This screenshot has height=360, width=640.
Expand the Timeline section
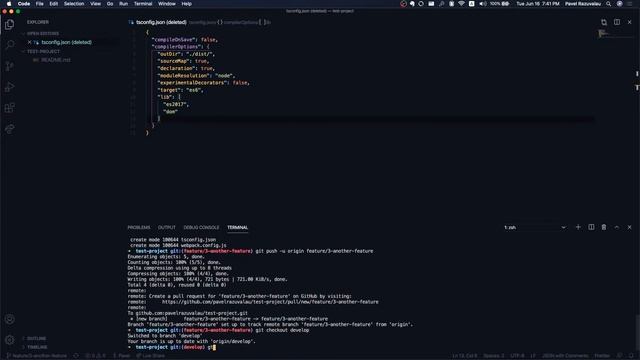[37, 347]
